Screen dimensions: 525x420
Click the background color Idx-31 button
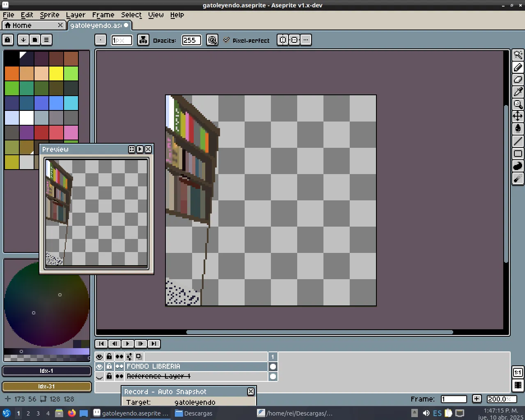pos(47,387)
